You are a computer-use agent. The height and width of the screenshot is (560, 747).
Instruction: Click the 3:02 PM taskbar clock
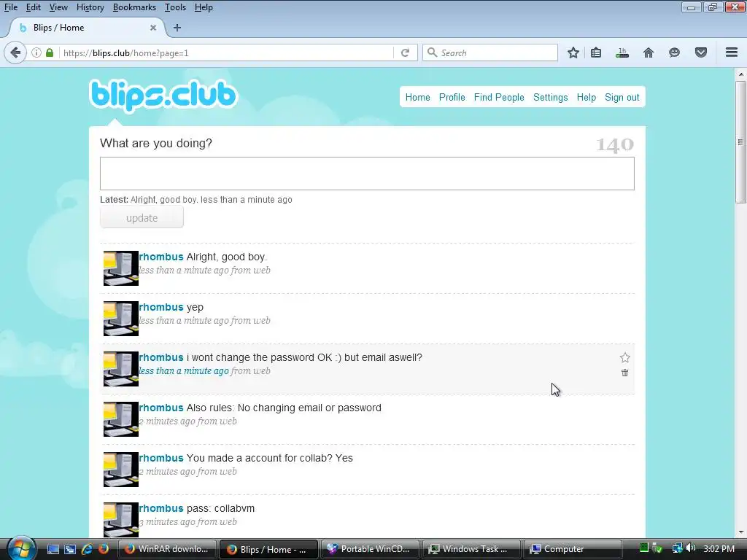coord(719,548)
